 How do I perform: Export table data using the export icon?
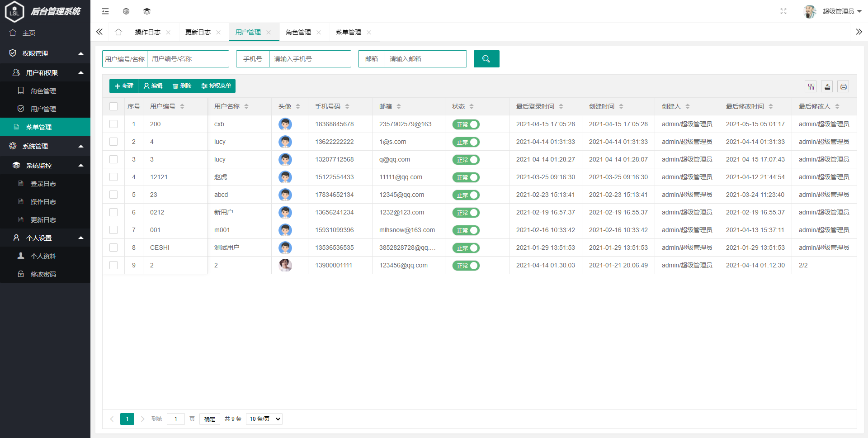click(x=827, y=86)
